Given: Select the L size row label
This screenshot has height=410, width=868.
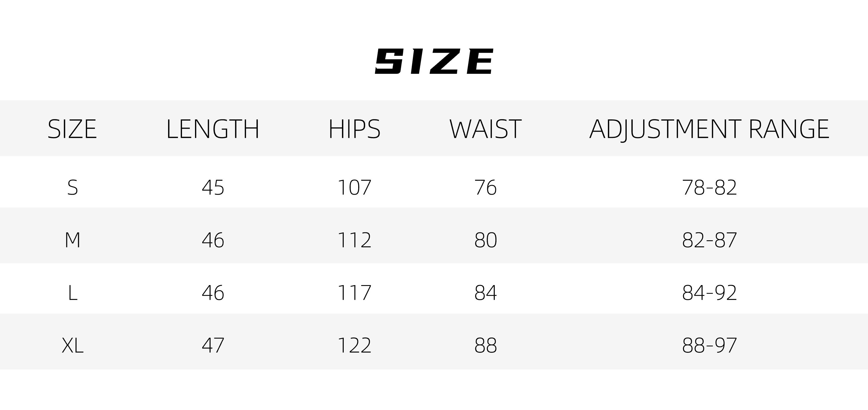Looking at the screenshot, I should [x=72, y=293].
